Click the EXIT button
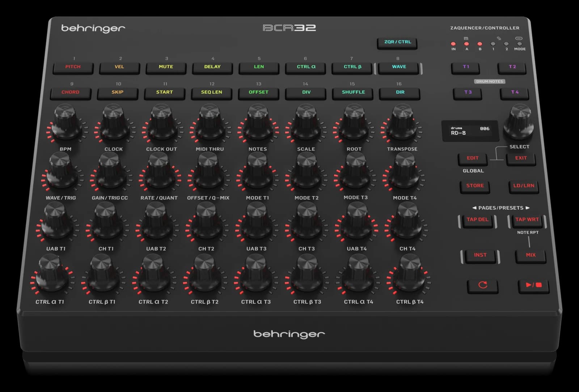579x392 pixels. [x=521, y=159]
